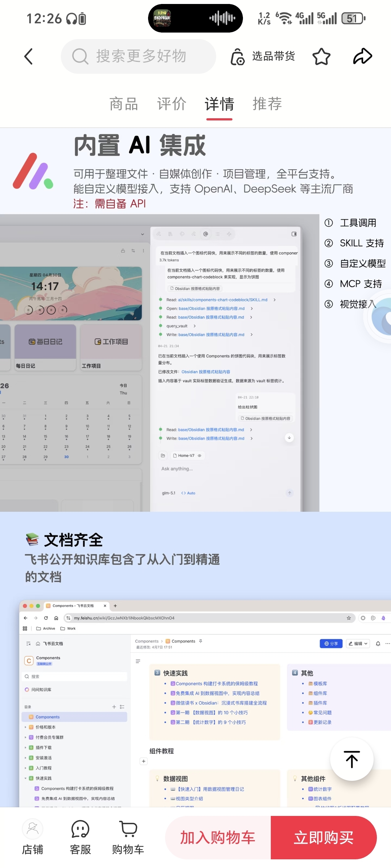This screenshot has width=391, height=868.
Task: Expand 插件下载 in Feishu directory
Action: click(x=25, y=748)
